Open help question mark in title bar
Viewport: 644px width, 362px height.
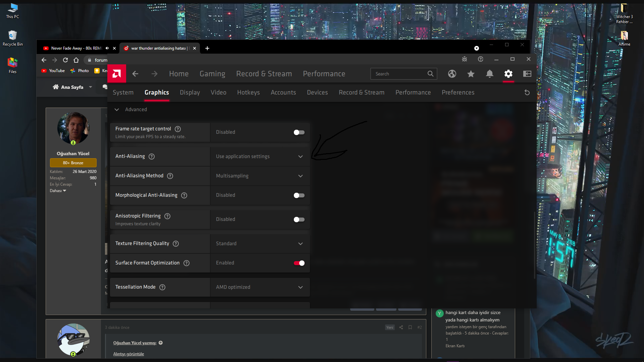pos(481,59)
